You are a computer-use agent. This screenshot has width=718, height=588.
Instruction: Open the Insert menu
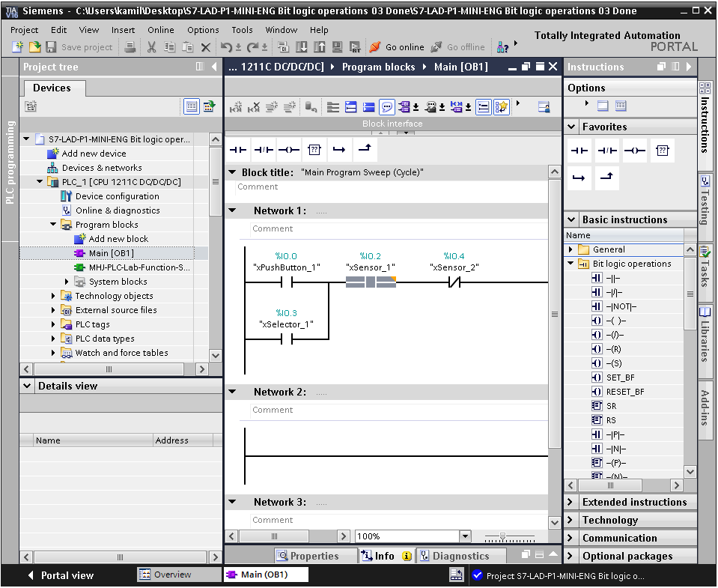124,30
